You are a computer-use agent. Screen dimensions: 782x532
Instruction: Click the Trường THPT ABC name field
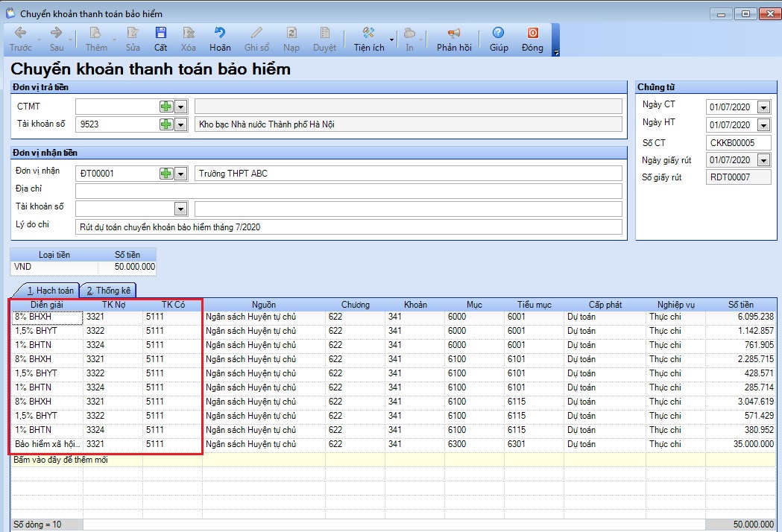408,174
